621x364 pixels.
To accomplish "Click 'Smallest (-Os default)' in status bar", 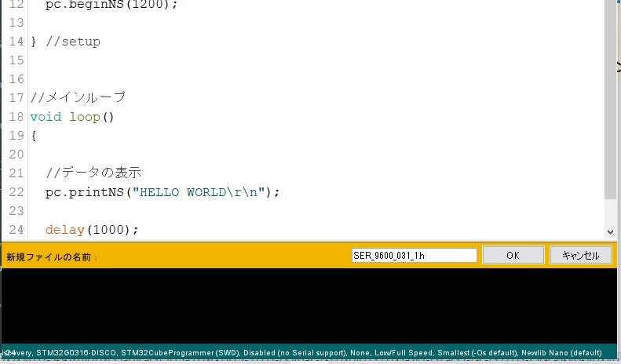I will coord(477,353).
